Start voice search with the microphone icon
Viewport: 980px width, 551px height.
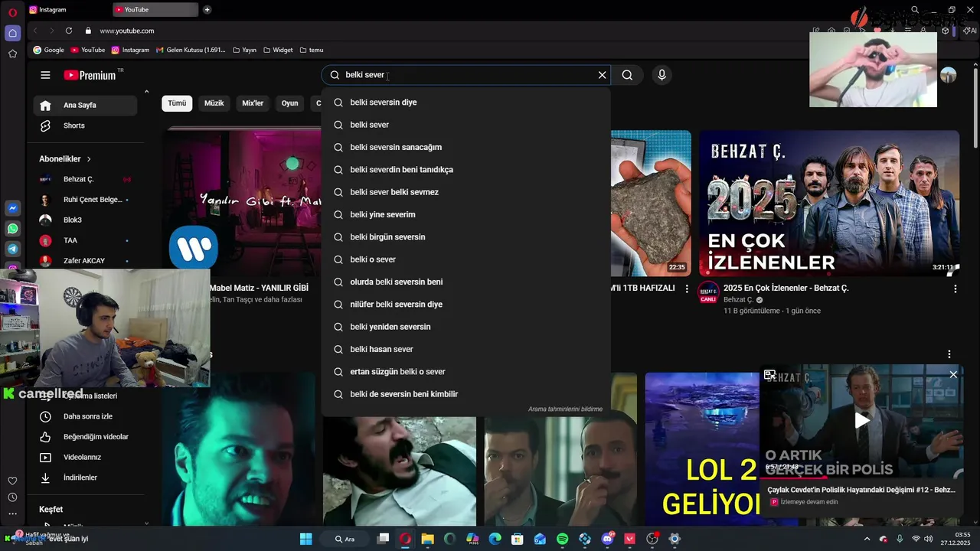[x=661, y=75]
